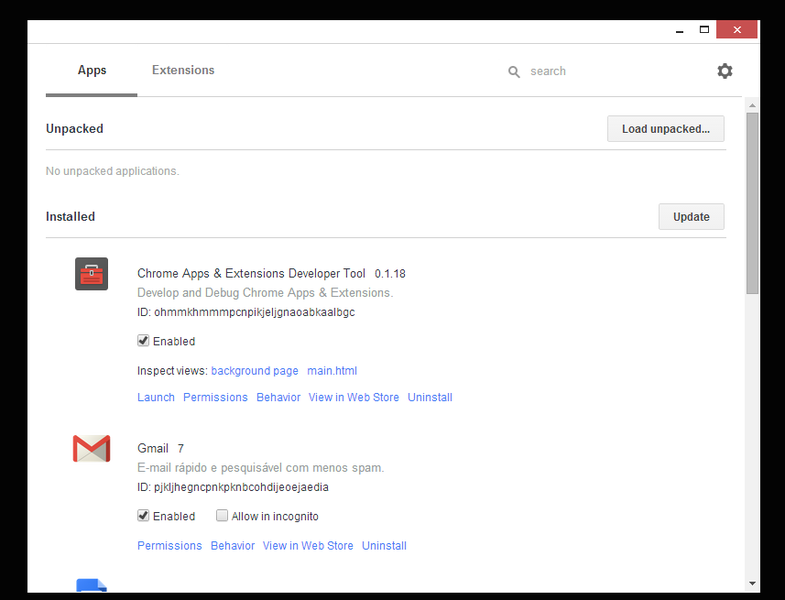Click the Gmail envelope icon
Screen dimensions: 785x600
click(x=92, y=448)
